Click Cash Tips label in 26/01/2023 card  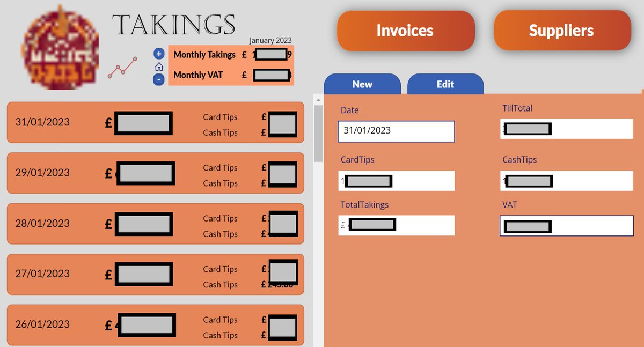click(x=220, y=335)
